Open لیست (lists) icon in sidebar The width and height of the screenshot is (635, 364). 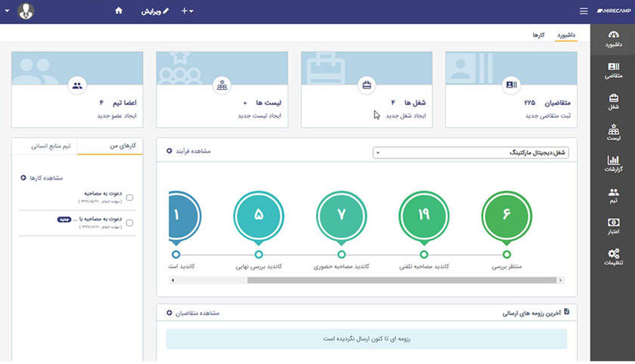pos(612,133)
